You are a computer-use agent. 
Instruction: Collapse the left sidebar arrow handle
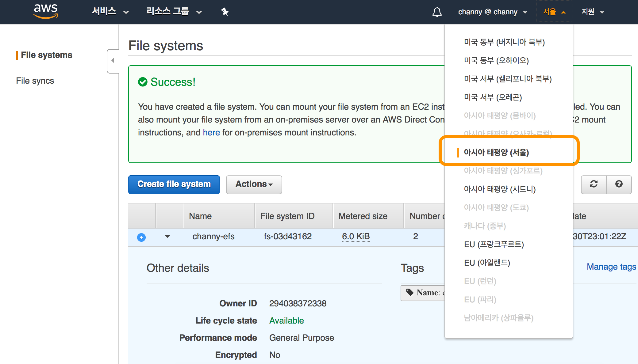tap(113, 61)
